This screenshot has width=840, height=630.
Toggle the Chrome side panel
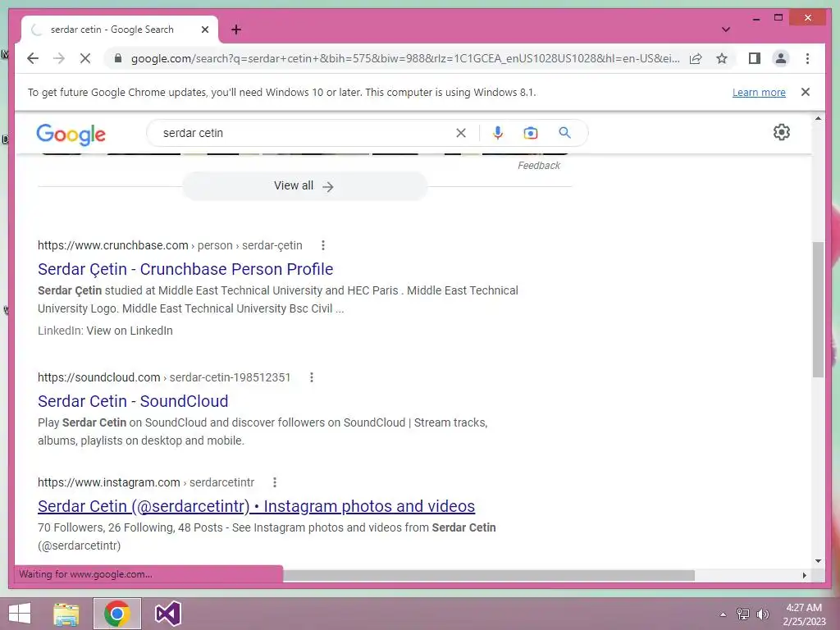[755, 58]
